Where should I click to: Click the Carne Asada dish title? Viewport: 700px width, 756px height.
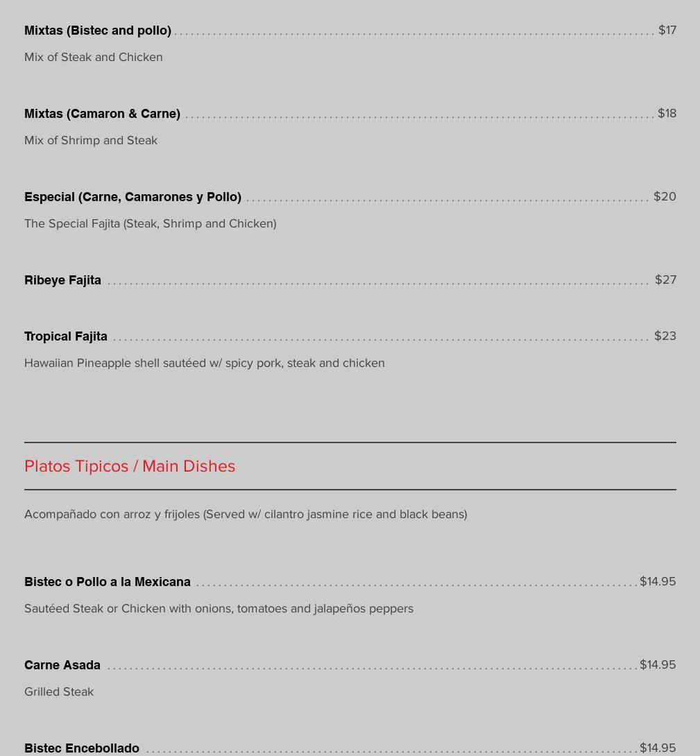[x=62, y=665]
